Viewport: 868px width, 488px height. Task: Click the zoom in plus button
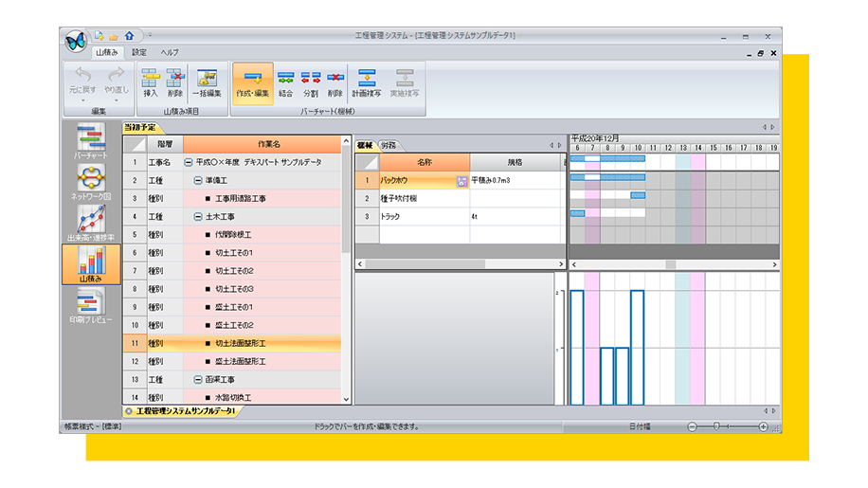(764, 426)
